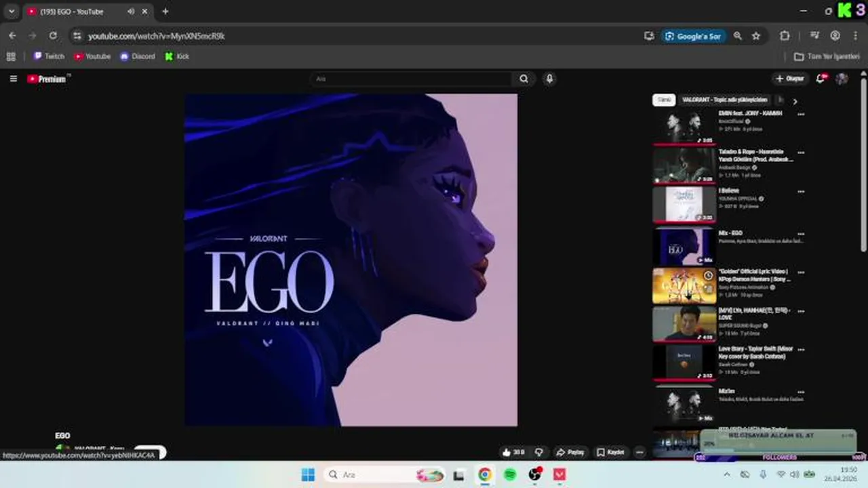Select the Tümü filter chip
Screen dimensions: 868x488
pyautogui.click(x=665, y=100)
